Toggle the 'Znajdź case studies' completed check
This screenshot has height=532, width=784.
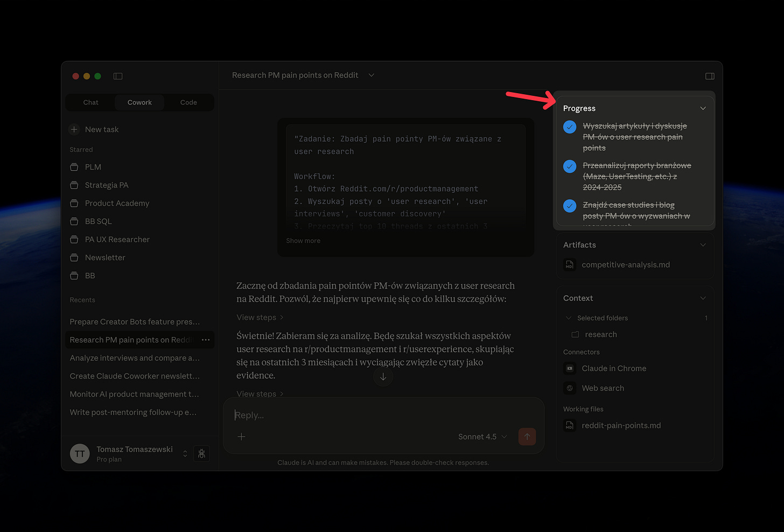click(570, 206)
